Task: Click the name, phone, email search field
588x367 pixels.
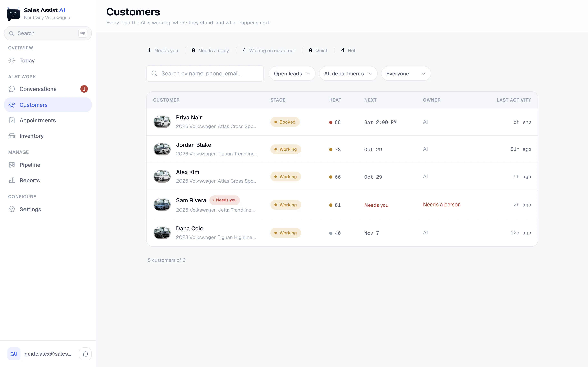Action: click(205, 74)
